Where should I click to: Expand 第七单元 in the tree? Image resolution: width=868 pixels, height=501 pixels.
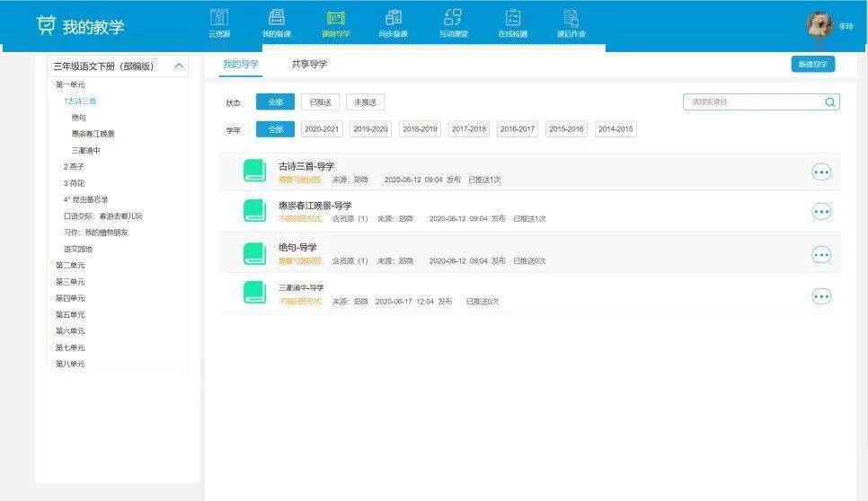tap(70, 347)
